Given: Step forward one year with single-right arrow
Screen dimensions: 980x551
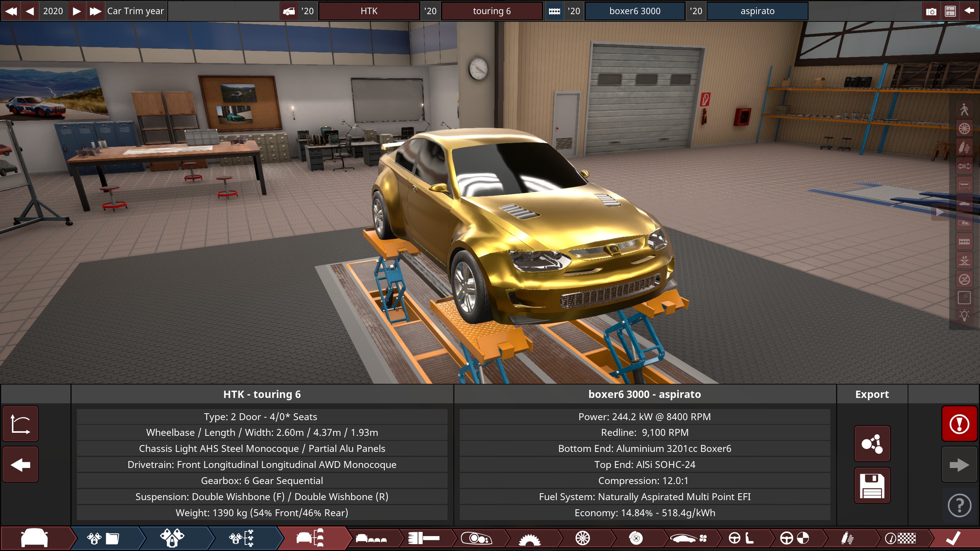Looking at the screenshot, I should coord(77,11).
